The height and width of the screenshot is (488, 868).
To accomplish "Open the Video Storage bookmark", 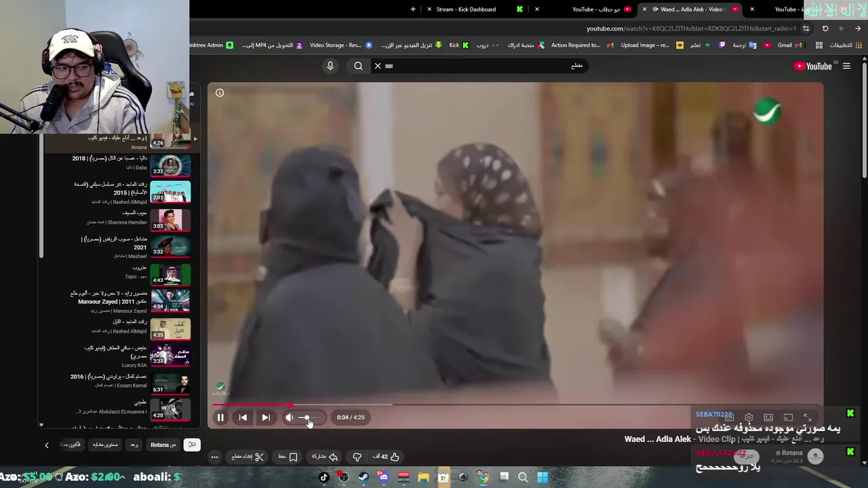I will 341,45.
